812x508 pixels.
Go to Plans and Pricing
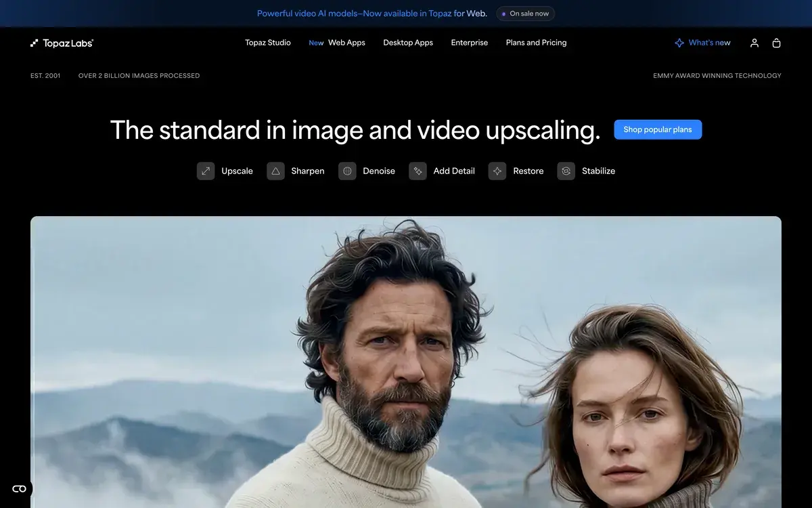tap(537, 43)
